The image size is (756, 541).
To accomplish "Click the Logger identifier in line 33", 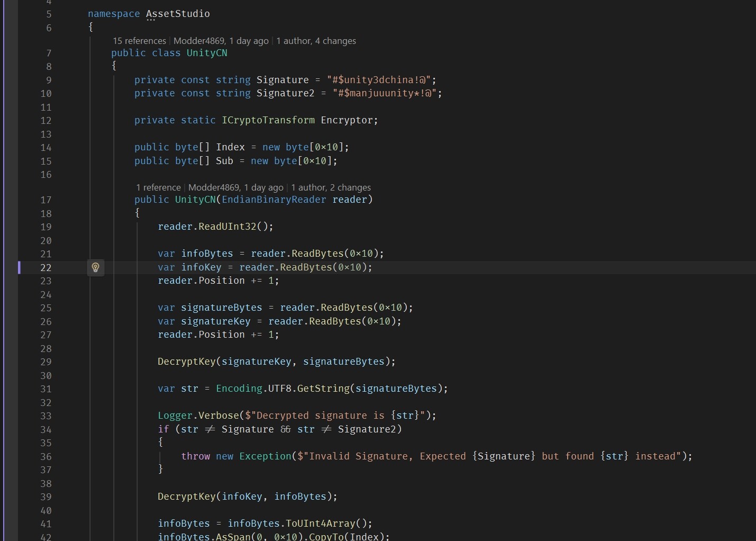I will (x=175, y=416).
